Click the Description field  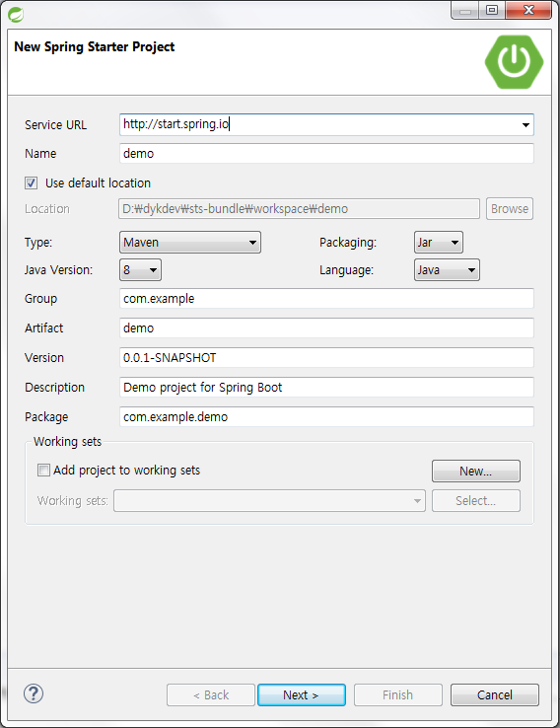pyautogui.click(x=326, y=388)
